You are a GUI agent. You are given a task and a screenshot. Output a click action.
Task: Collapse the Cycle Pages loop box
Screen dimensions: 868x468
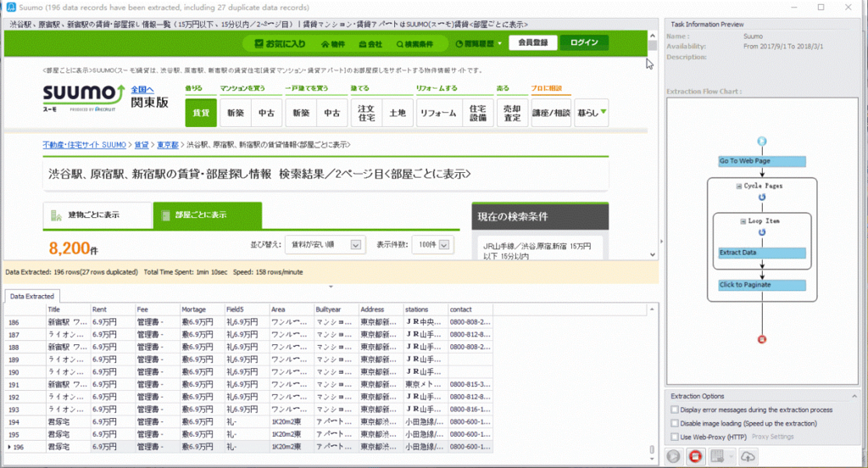[x=739, y=186]
